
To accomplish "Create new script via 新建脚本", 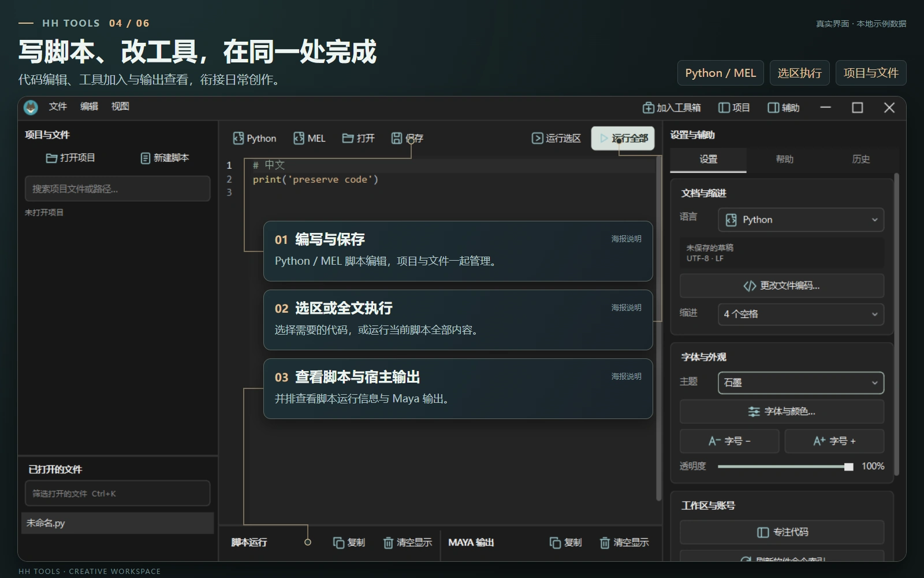I will click(x=165, y=158).
